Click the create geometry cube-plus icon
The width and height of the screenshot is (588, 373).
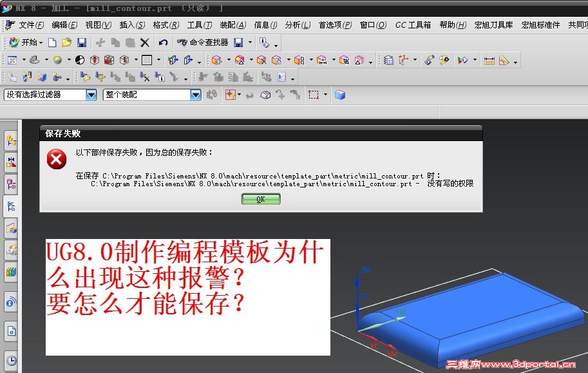click(217, 60)
